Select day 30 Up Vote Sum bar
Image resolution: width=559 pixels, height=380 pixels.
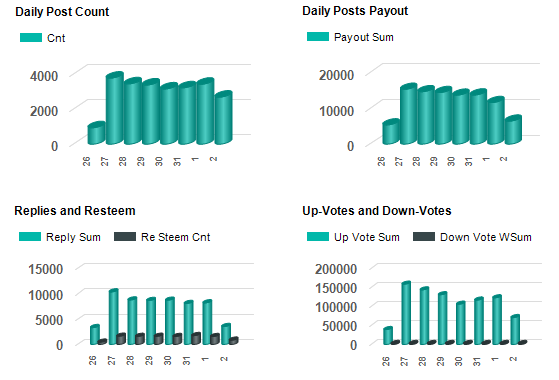(461, 323)
